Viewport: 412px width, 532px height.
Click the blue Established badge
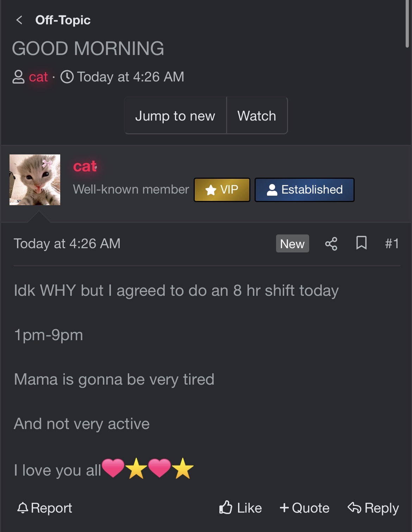pos(304,190)
